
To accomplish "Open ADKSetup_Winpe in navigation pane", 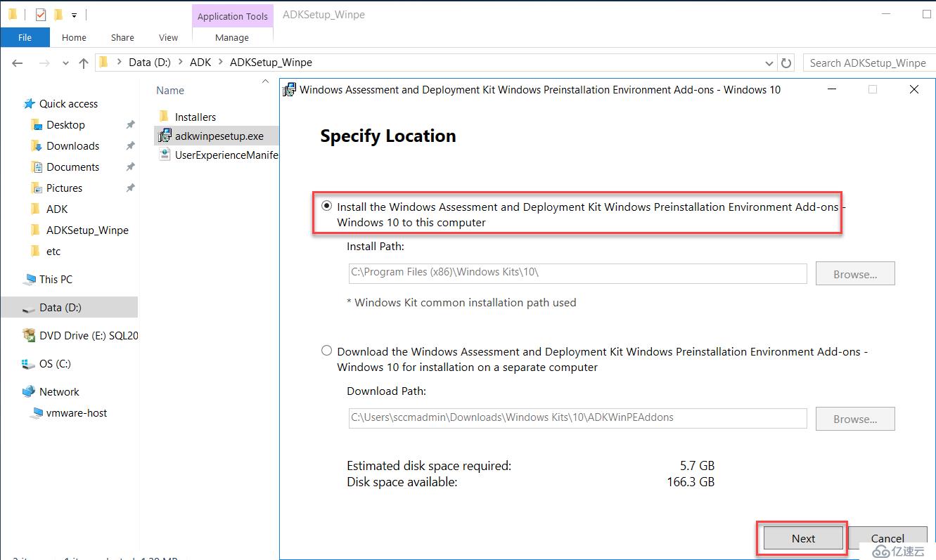I will tap(87, 230).
